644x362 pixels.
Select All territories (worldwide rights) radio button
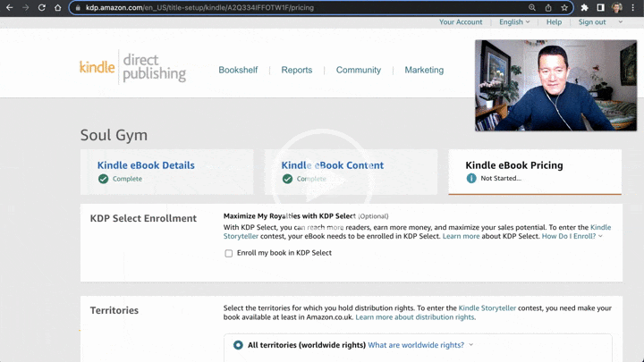[238, 345]
